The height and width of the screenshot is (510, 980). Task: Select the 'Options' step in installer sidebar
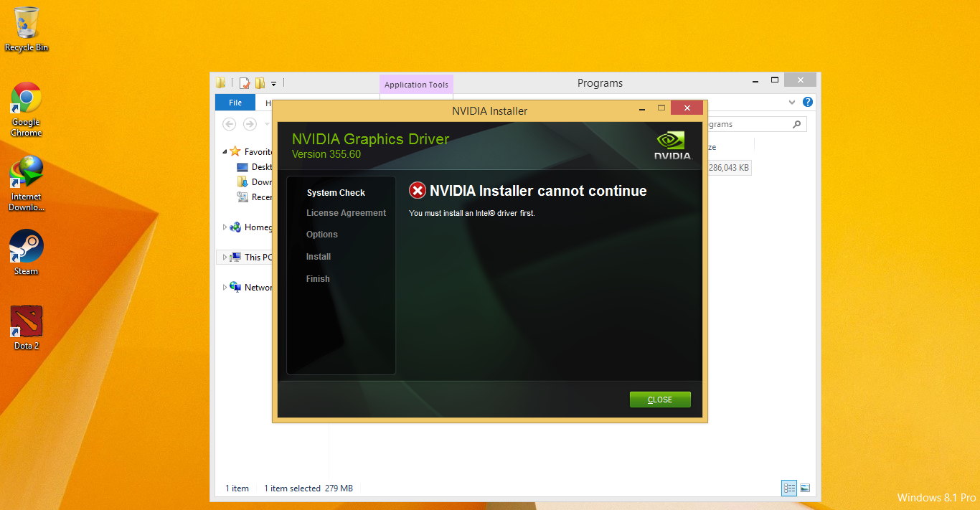coord(321,235)
